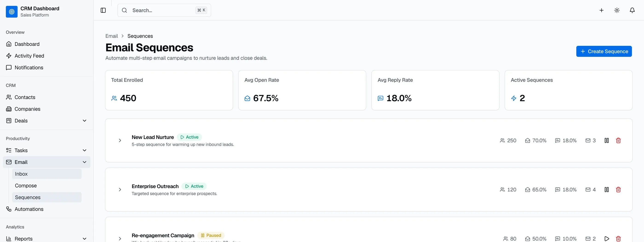Open Activity Feed in the sidebar
This screenshot has width=644, height=242.
pyautogui.click(x=46, y=56)
